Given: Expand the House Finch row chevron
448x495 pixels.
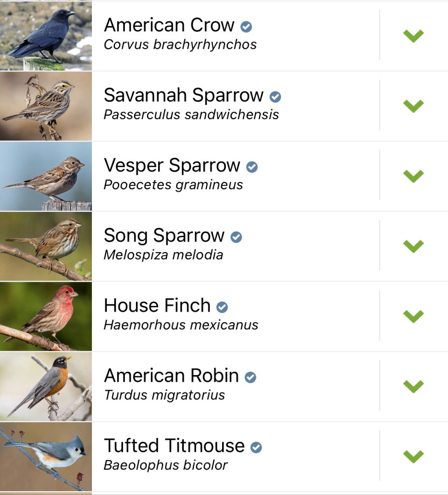Looking at the screenshot, I should [x=413, y=316].
